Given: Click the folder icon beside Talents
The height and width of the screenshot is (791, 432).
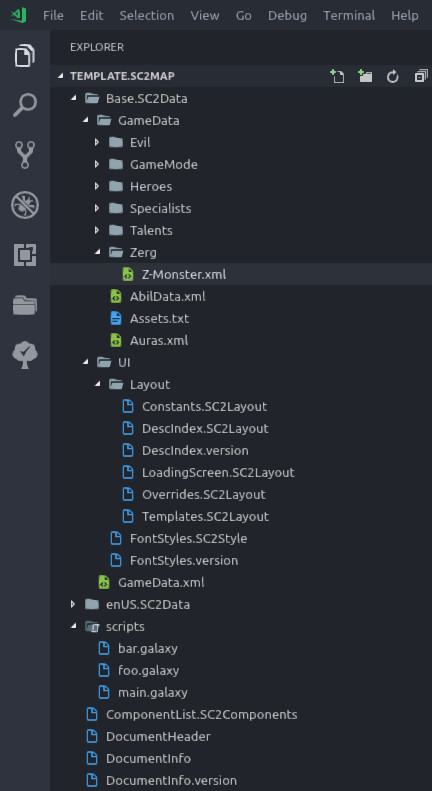Looking at the screenshot, I should tap(116, 231).
